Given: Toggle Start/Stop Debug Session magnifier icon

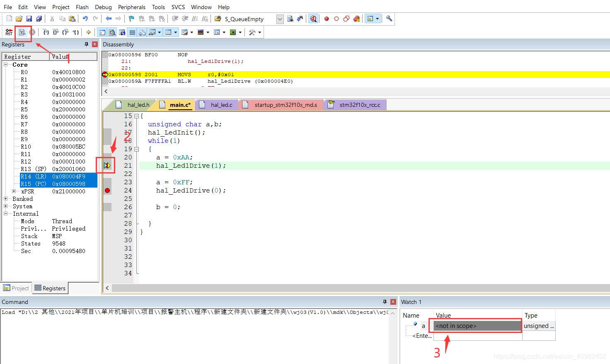Looking at the screenshot, I should click(313, 19).
